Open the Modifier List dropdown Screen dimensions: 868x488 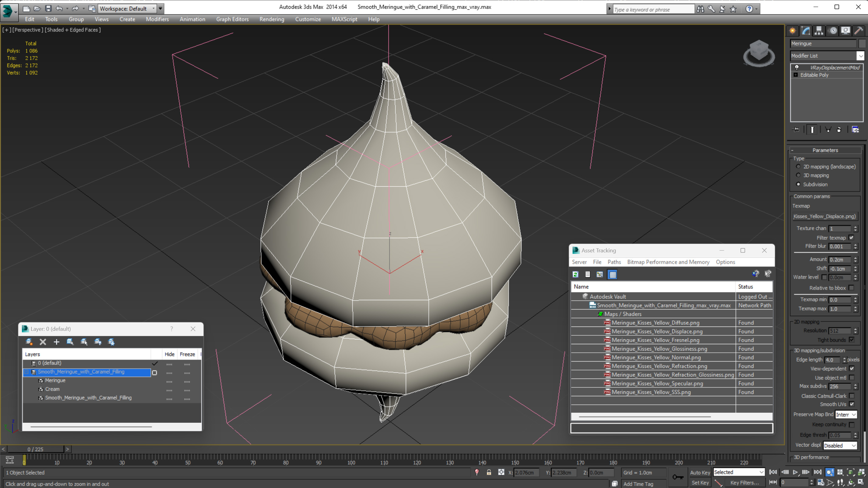[827, 56]
